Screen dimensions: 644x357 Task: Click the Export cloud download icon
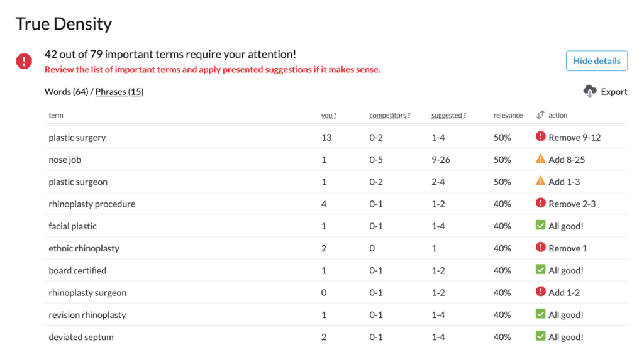(x=590, y=91)
